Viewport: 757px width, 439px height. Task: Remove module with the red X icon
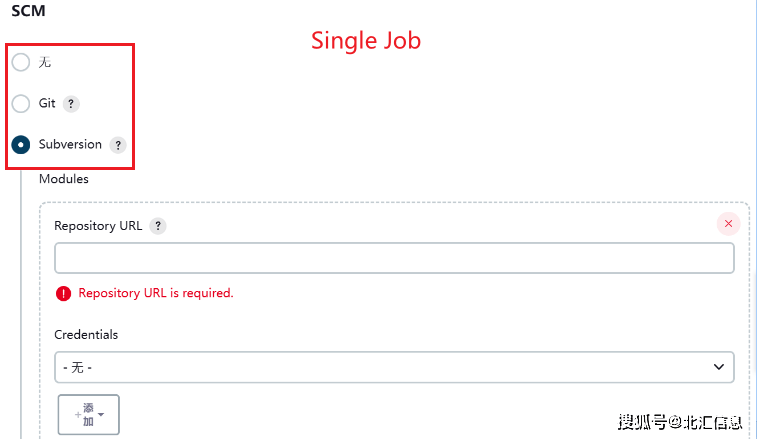729,224
